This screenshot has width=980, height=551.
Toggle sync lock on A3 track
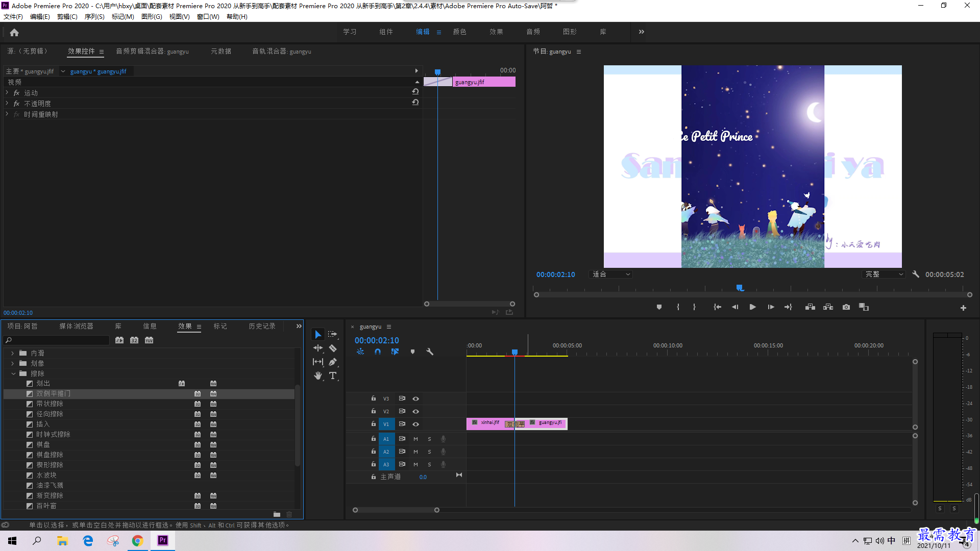click(402, 464)
